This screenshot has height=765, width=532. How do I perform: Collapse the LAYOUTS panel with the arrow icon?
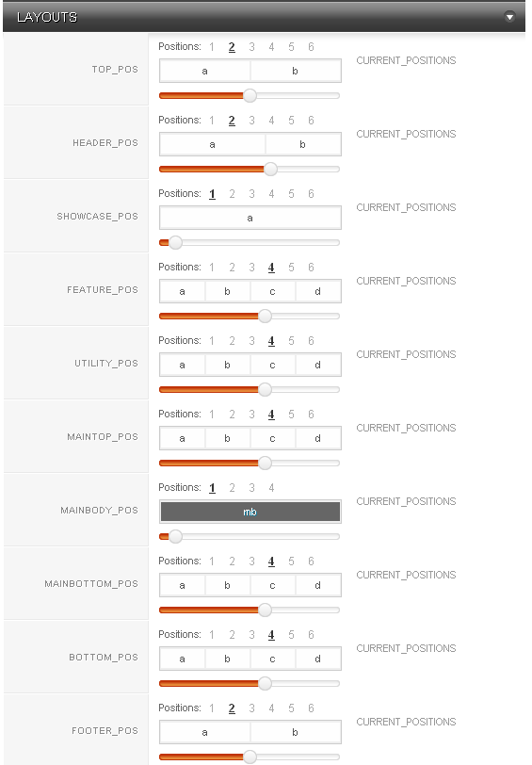[509, 17]
